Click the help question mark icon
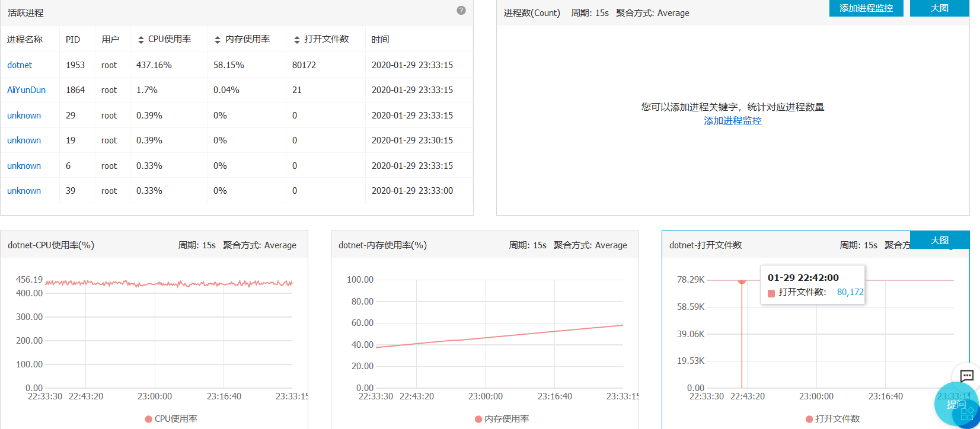 pos(461,11)
